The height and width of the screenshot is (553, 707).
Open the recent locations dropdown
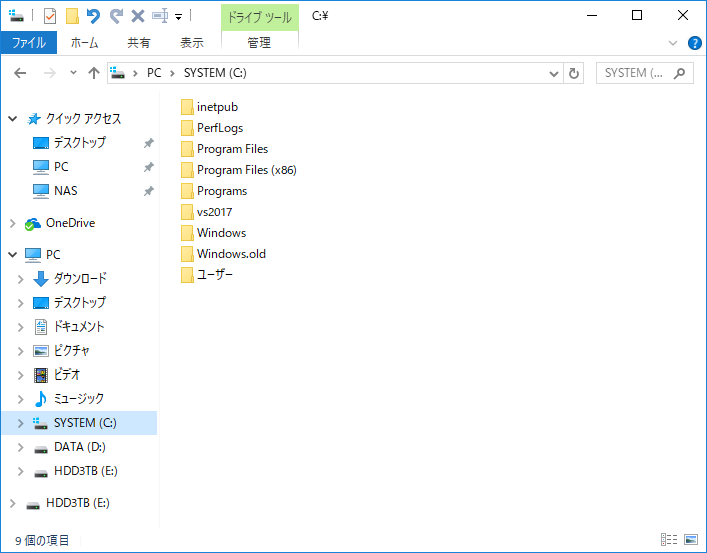pos(73,73)
